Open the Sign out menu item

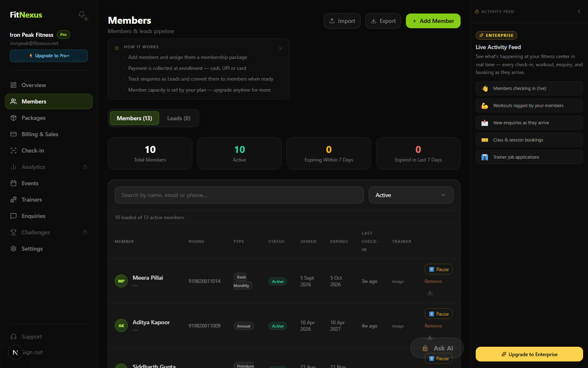33,352
